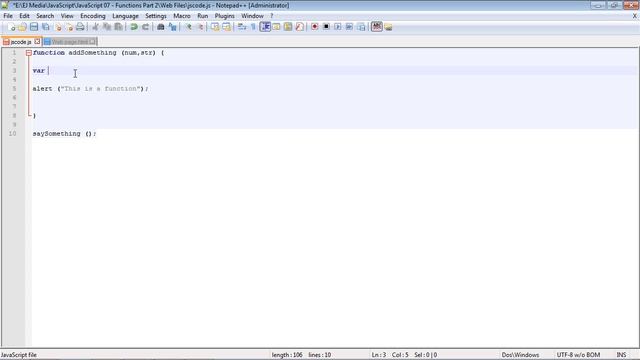Click the Replace toolbar icon
640x360 pixels.
tap(172, 27)
